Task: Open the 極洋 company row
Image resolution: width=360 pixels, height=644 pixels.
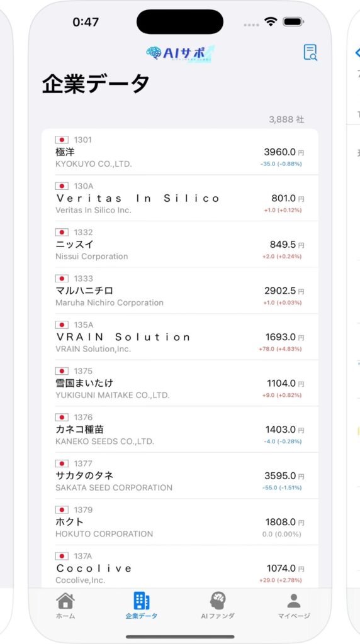Action: (180, 152)
